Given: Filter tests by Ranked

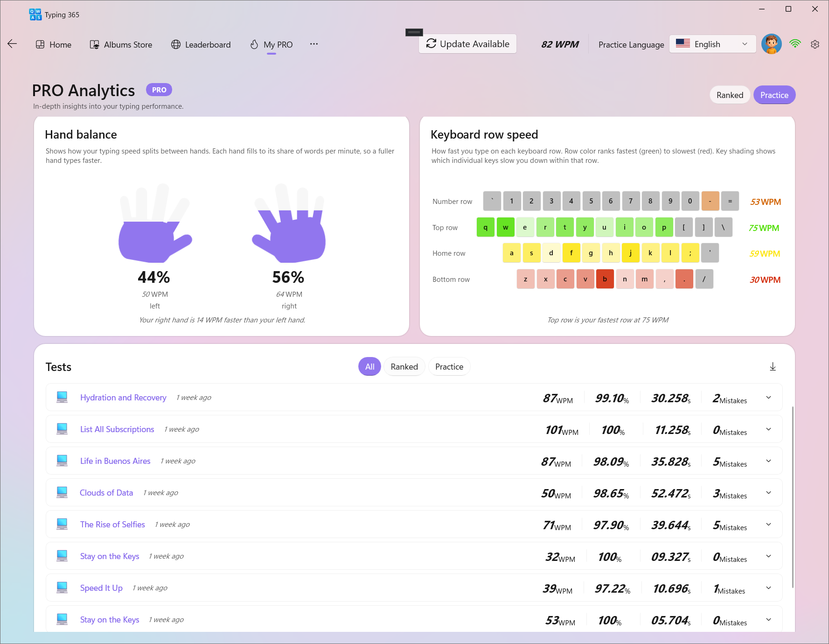Looking at the screenshot, I should click(404, 367).
